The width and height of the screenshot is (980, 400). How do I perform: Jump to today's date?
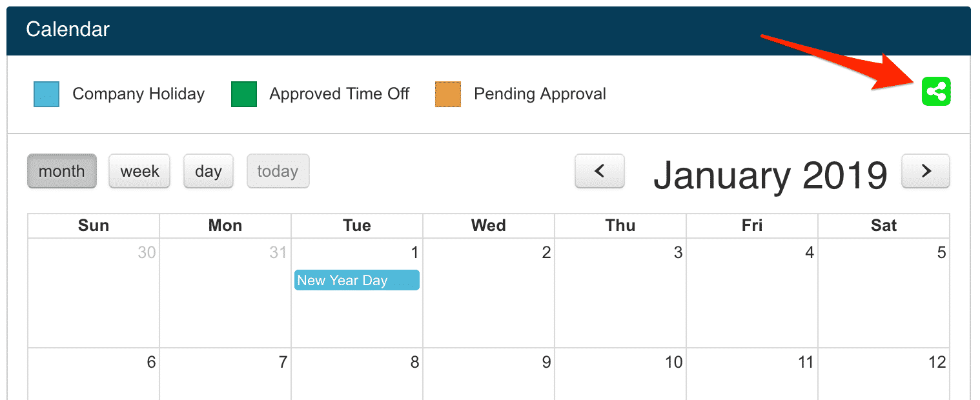pos(278,171)
